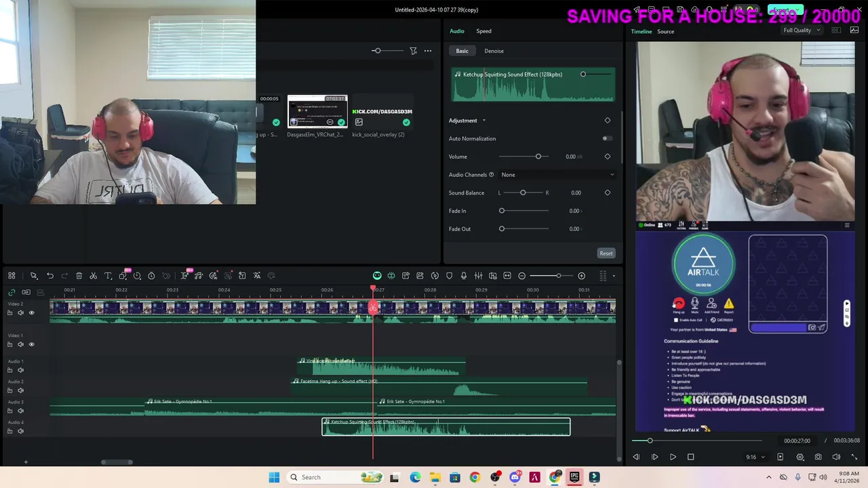
Task: Enter fullscreen preview mode
Action: click(x=854, y=457)
